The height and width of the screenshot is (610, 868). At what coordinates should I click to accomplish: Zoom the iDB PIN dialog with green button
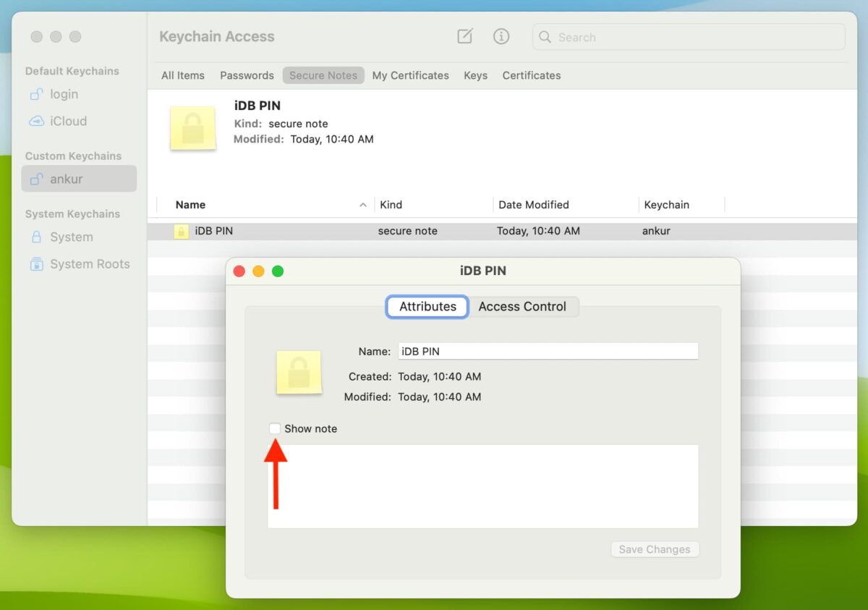[x=278, y=271]
